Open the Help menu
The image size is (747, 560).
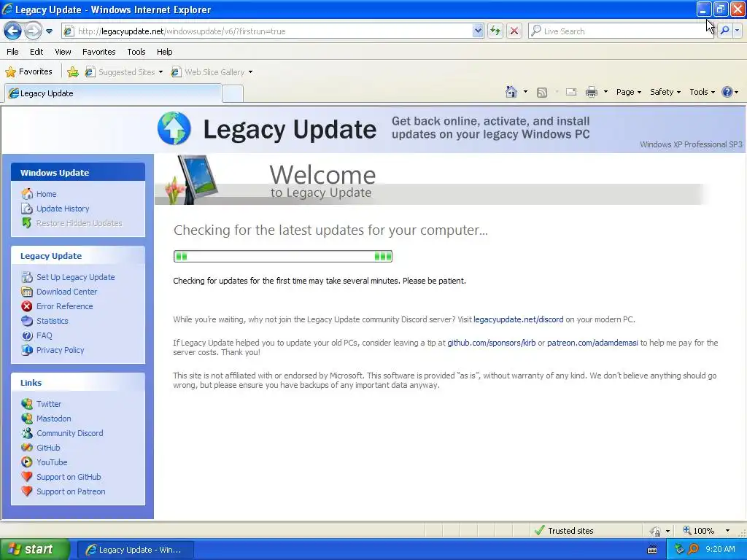(x=165, y=52)
